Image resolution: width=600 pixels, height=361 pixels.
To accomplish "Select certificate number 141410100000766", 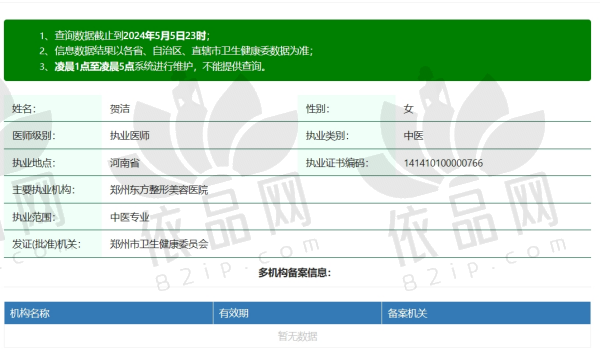I will click(x=443, y=163).
